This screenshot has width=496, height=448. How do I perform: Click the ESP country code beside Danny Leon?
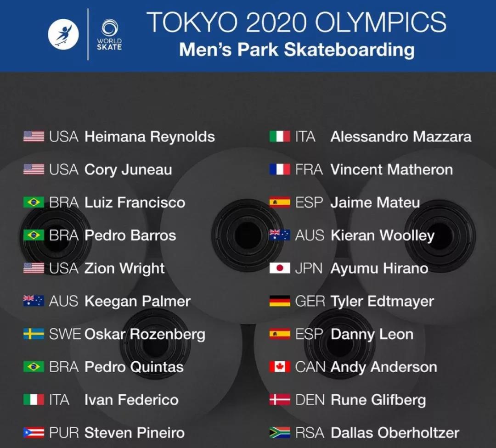[309, 334]
